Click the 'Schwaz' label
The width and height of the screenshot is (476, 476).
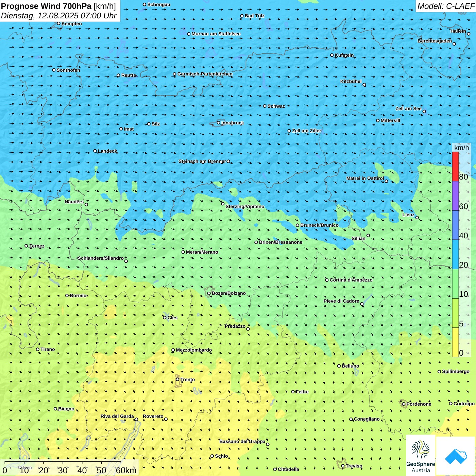(x=276, y=106)
